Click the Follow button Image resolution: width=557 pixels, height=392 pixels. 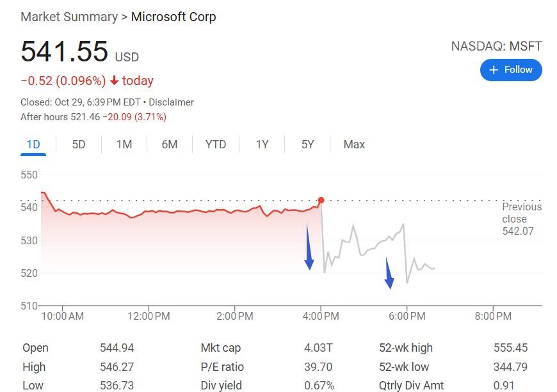[511, 70]
